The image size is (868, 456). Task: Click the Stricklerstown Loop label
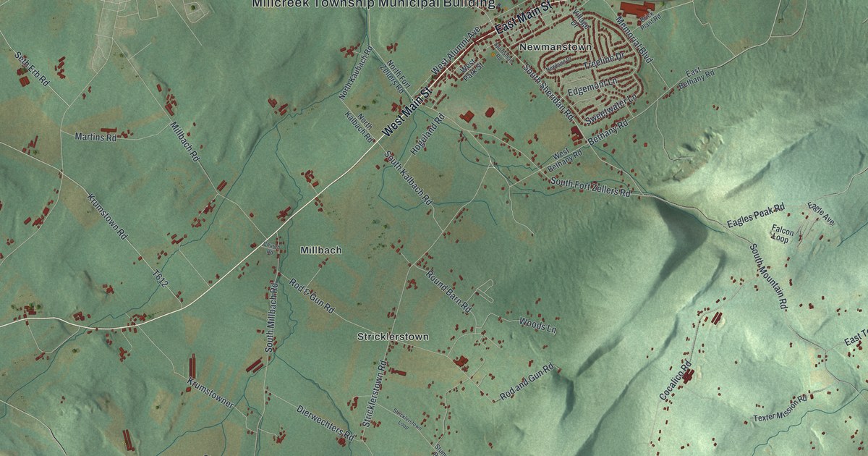(406, 418)
